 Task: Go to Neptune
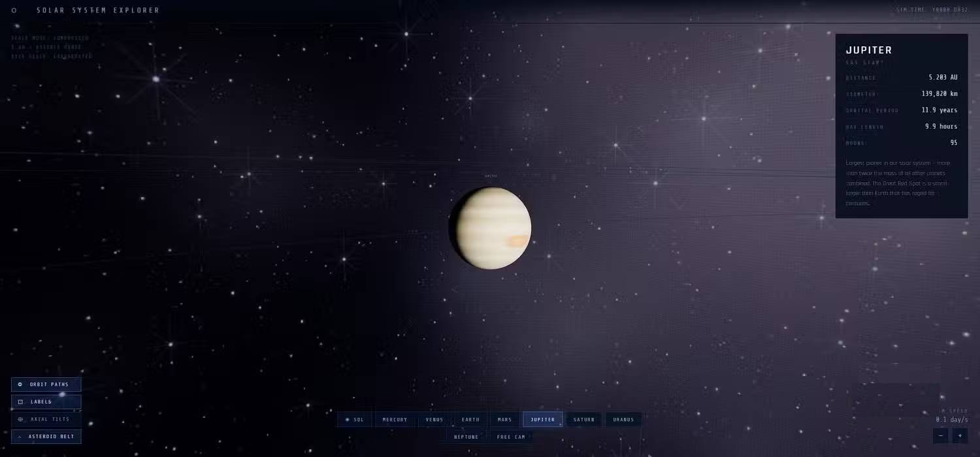click(x=466, y=437)
